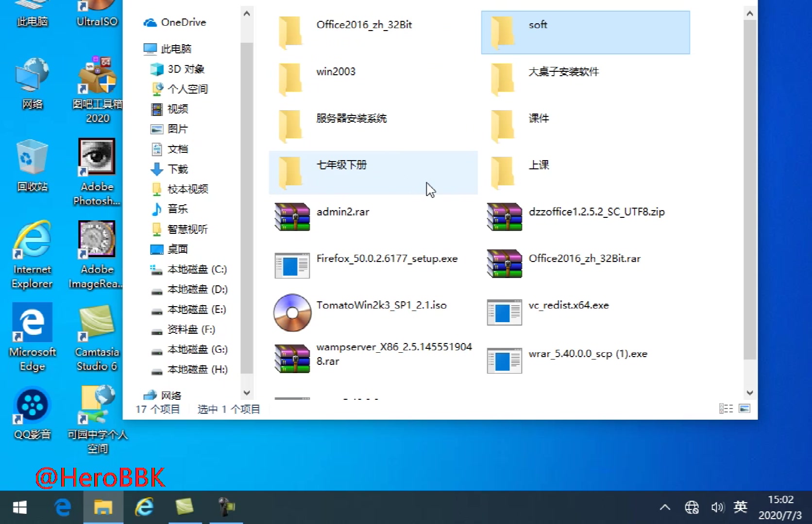Open File Explorer from the taskbar
The width and height of the screenshot is (812, 524).
click(103, 508)
